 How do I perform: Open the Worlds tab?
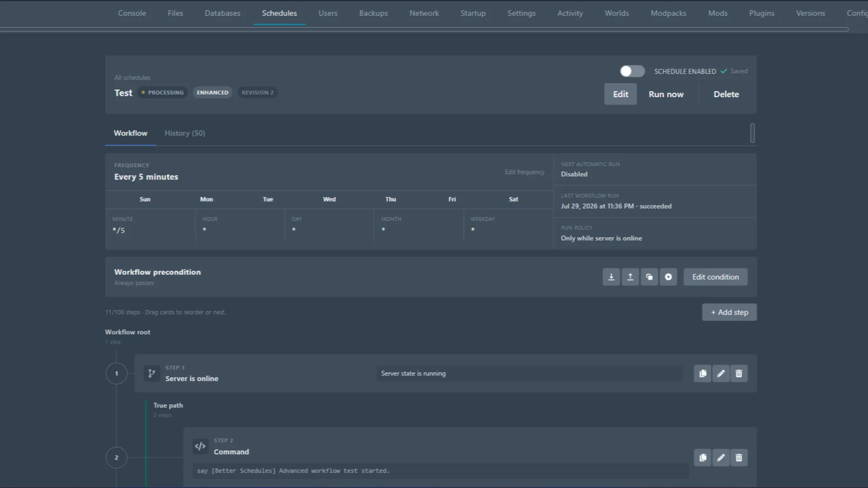pos(617,13)
